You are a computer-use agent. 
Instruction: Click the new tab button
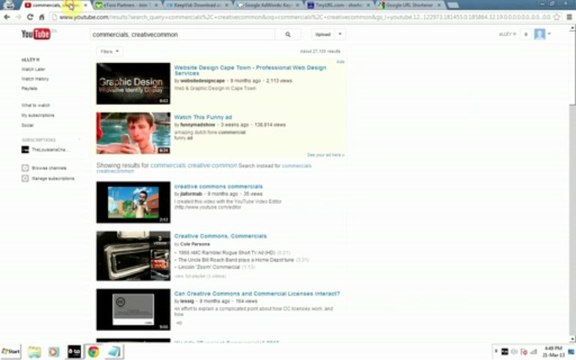(453, 5)
